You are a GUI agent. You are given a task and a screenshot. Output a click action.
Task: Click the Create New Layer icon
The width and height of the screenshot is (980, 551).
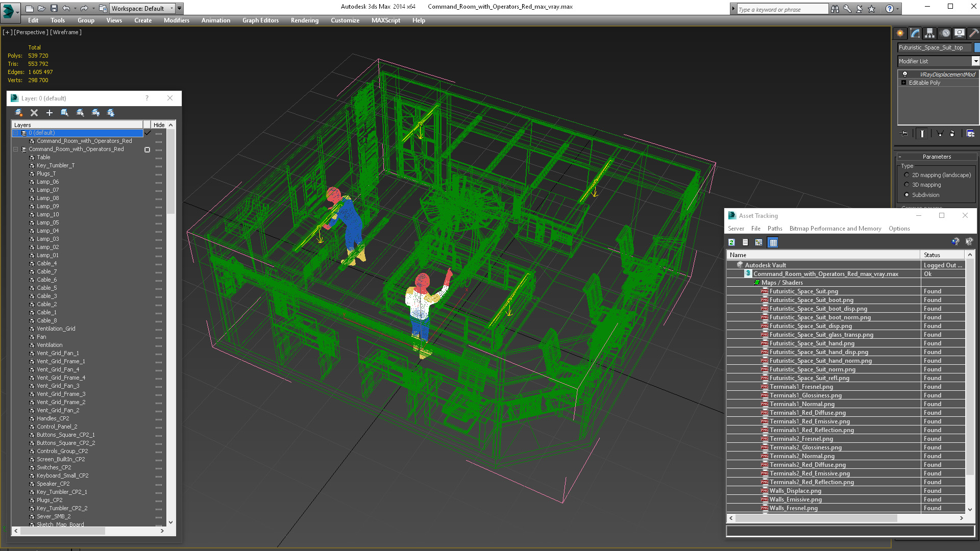pyautogui.click(x=19, y=113)
